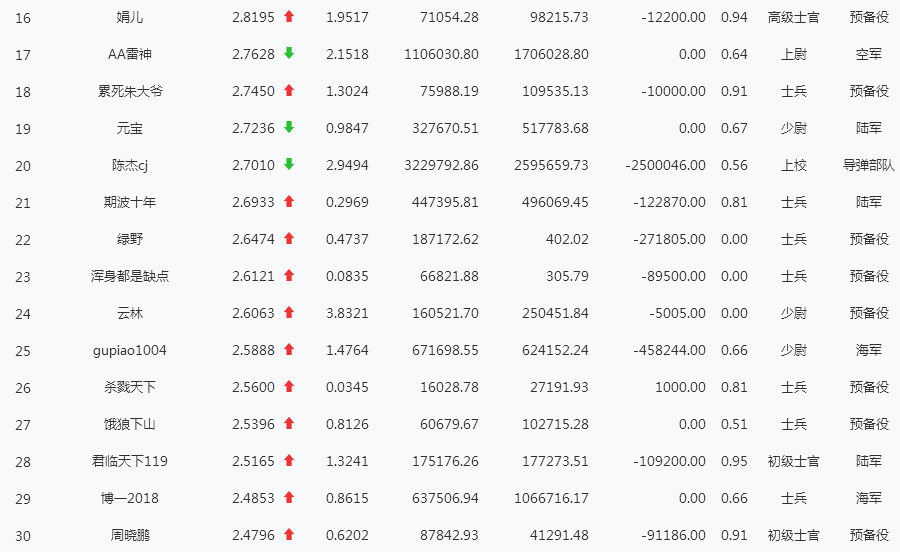The image size is (900, 552).
Task: Click value 2.7628 in AA雷神 row
Action: (253, 55)
